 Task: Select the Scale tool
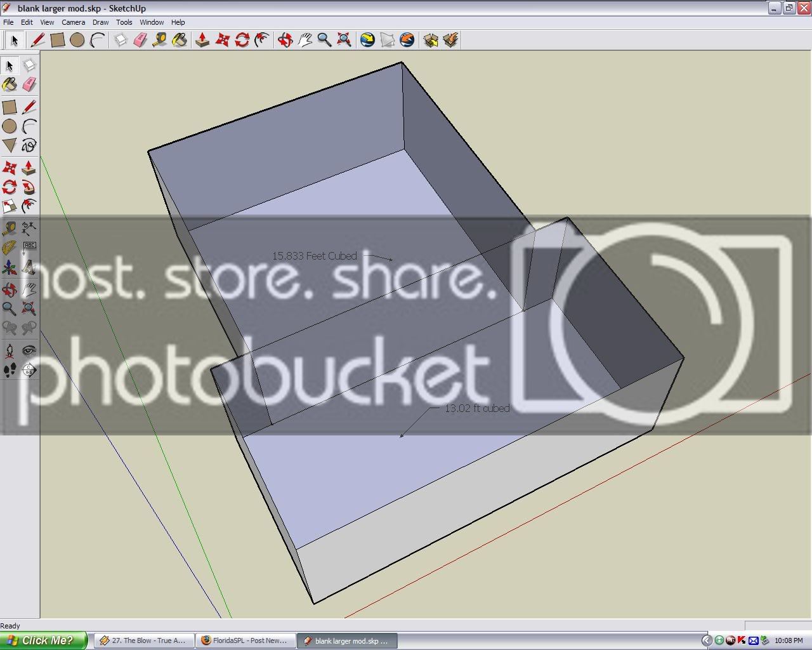[10, 206]
